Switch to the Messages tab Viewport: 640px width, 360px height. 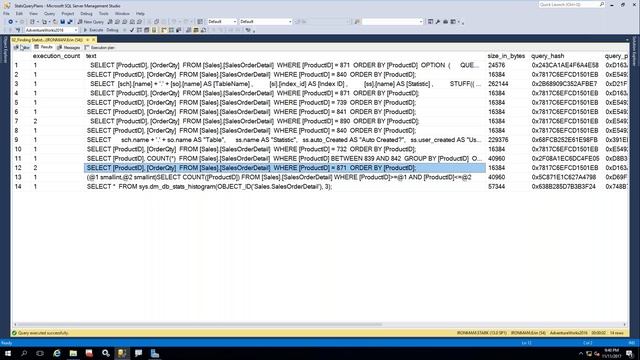(69, 48)
